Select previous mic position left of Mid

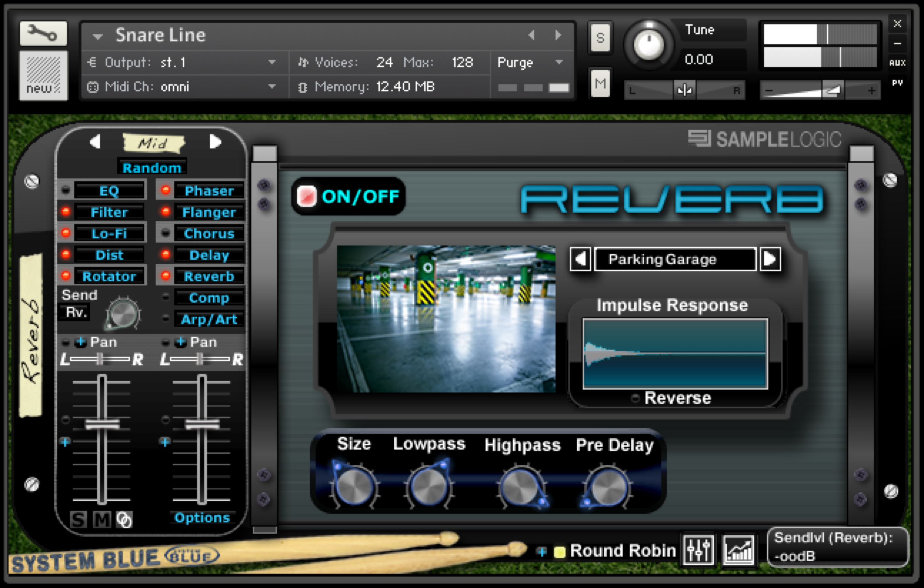(x=95, y=142)
